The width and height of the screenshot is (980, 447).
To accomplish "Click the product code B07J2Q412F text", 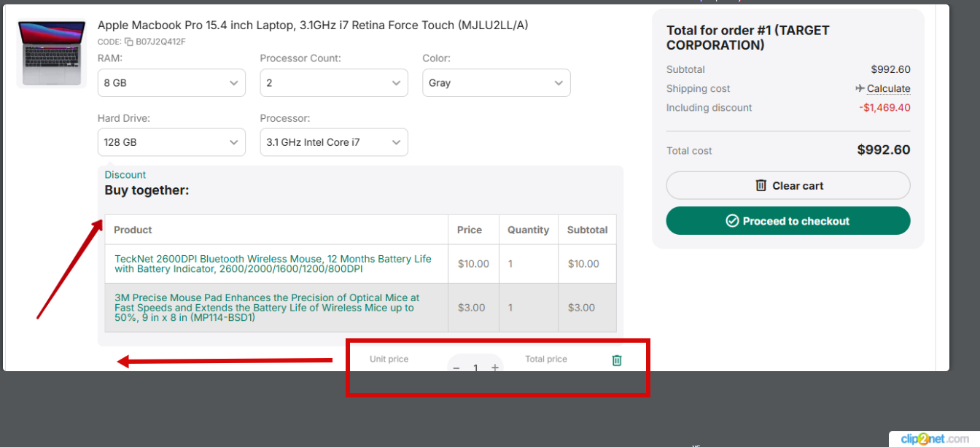I will [x=160, y=42].
